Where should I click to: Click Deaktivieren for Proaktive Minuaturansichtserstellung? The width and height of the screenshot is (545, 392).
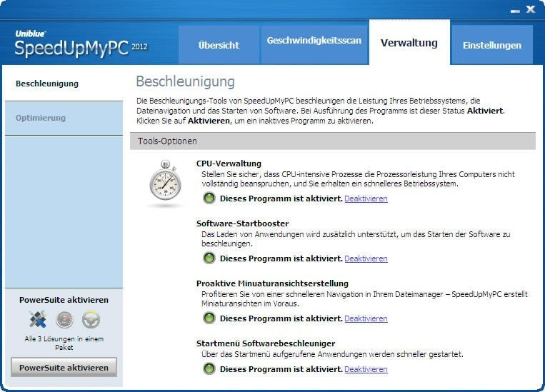(x=366, y=318)
